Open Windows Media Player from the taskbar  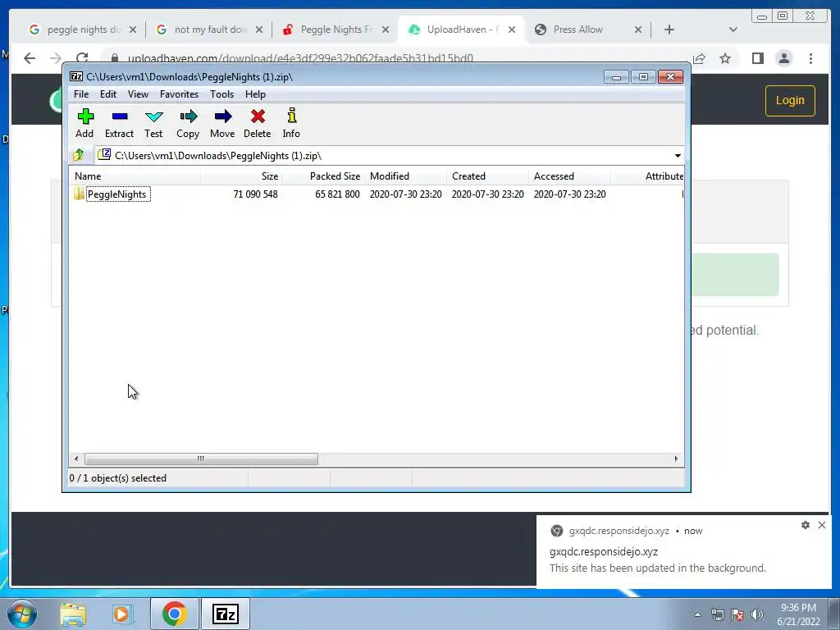click(x=121, y=614)
